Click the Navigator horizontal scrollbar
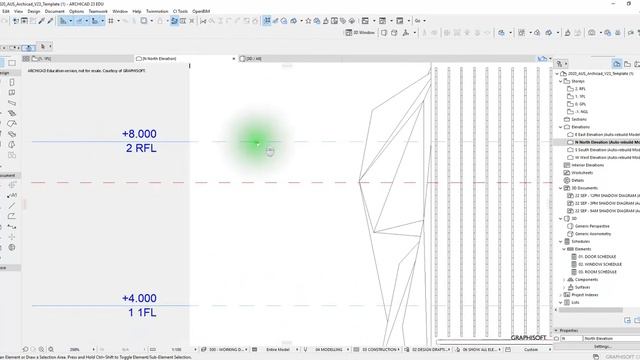640x360 pixels. [591, 310]
